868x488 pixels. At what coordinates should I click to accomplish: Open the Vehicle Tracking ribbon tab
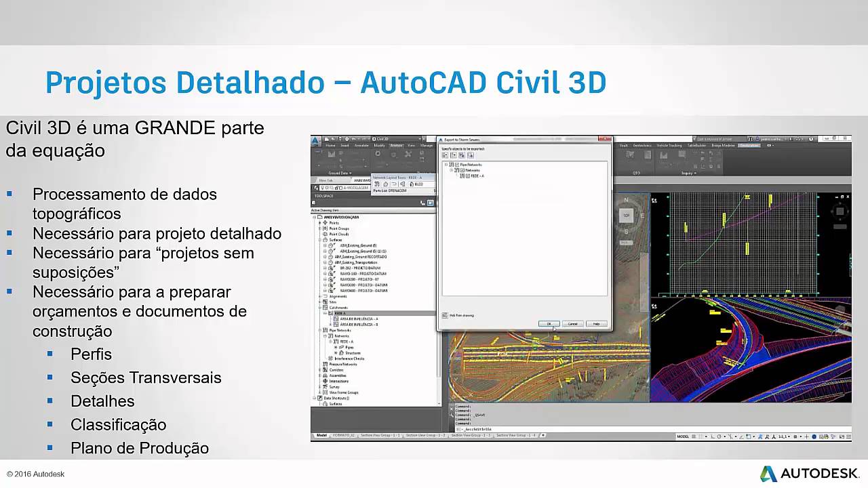tap(669, 145)
